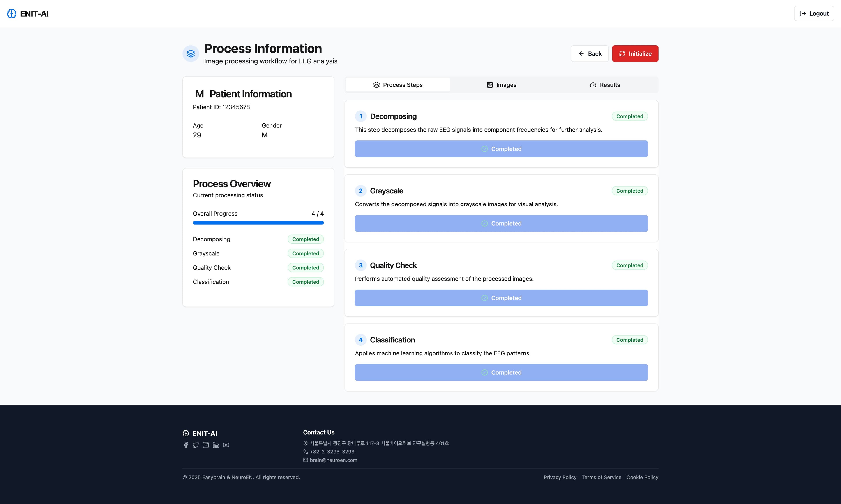Click the 'Current processing status' subtitle
The height and width of the screenshot is (504, 841).
click(228, 195)
